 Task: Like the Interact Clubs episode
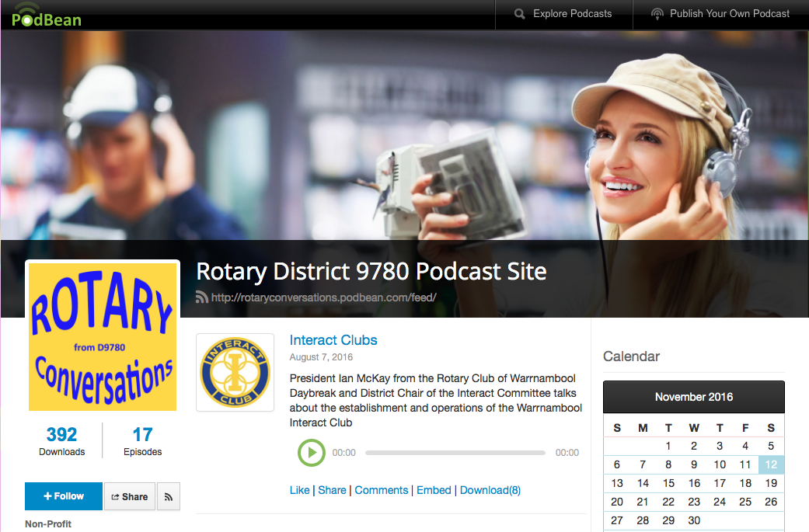pyautogui.click(x=299, y=490)
